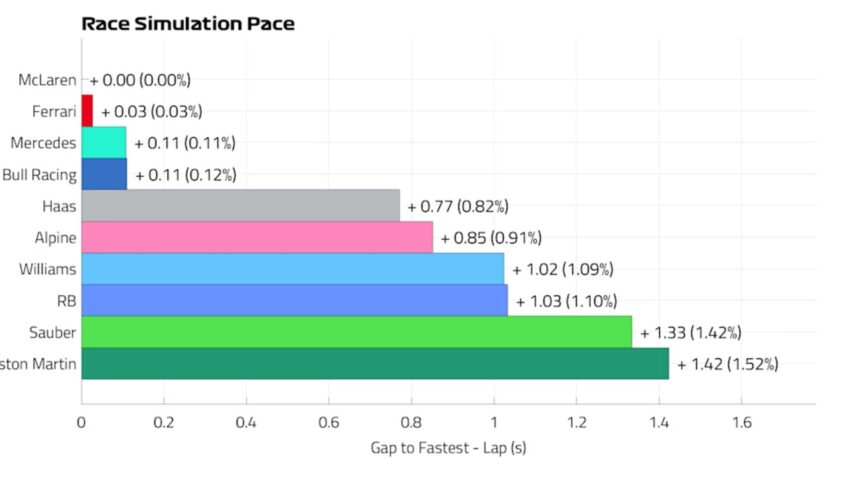Select the Williams axis label

pyautogui.click(x=47, y=269)
